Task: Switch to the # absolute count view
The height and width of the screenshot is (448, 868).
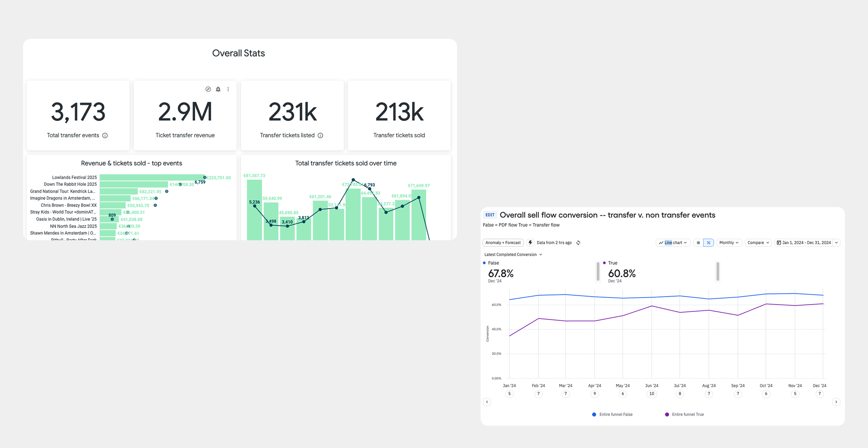Action: [x=698, y=243]
